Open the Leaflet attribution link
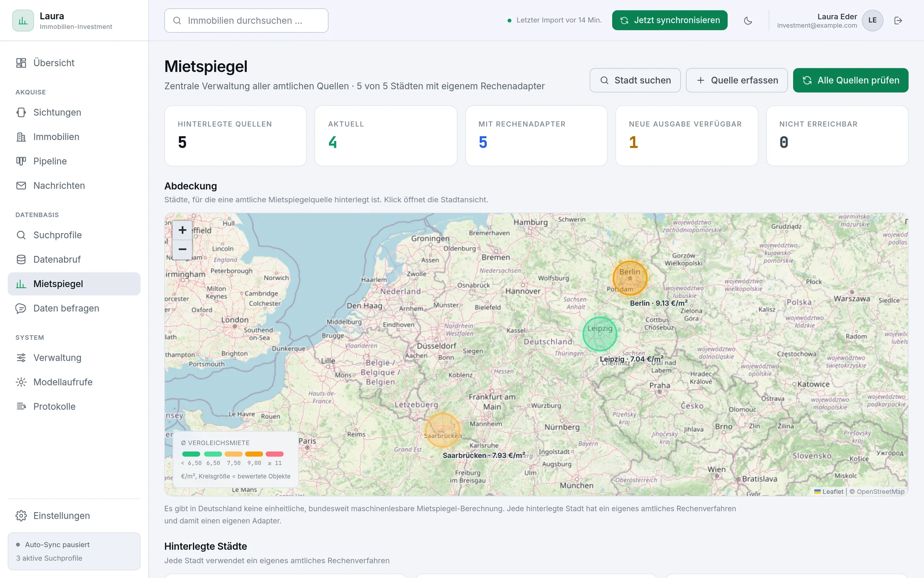This screenshot has width=924, height=578. coord(829,491)
